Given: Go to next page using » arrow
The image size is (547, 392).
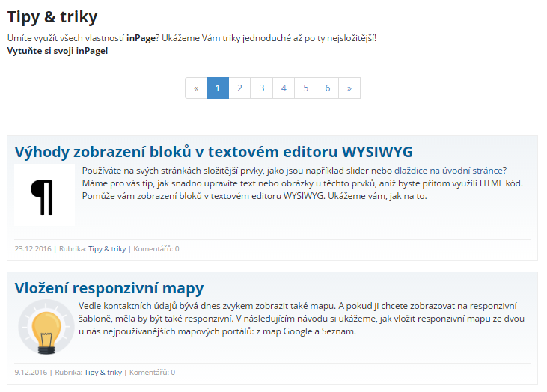Looking at the screenshot, I should pos(349,88).
